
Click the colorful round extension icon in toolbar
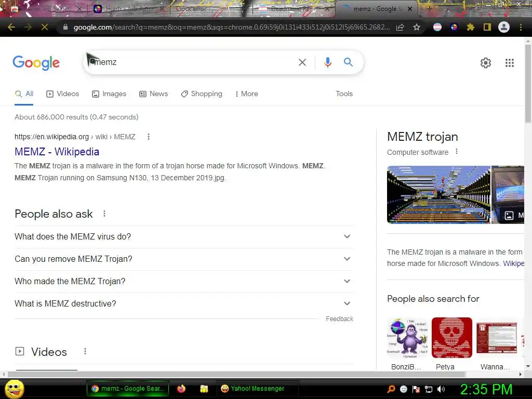pyautogui.click(x=454, y=27)
